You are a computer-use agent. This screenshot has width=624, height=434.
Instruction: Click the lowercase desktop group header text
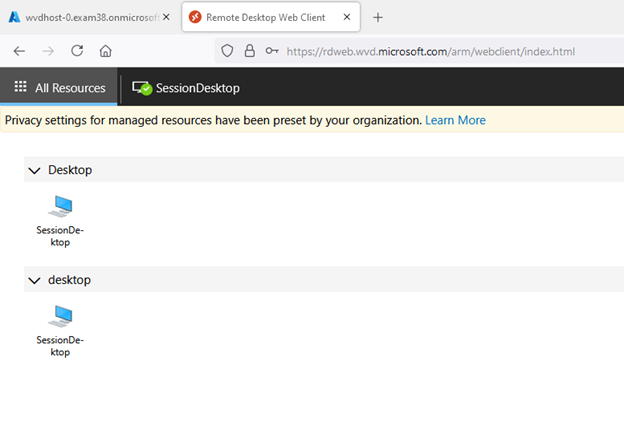(x=69, y=280)
